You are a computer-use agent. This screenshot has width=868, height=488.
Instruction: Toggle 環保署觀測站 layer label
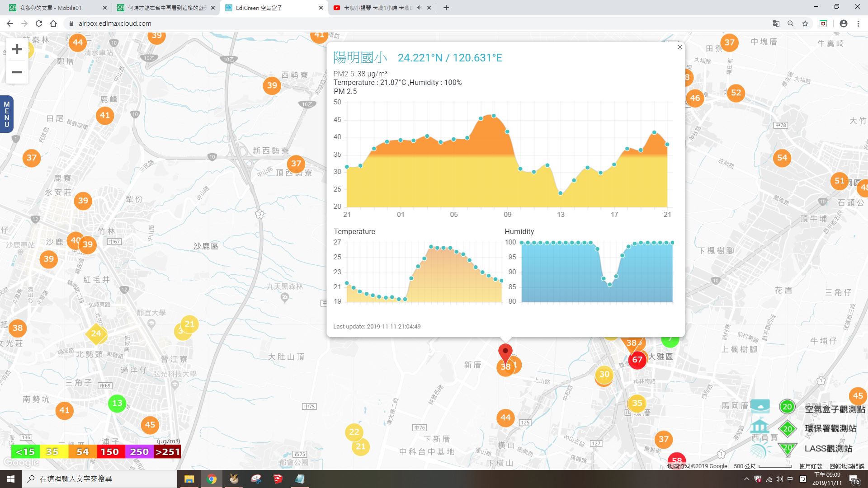click(830, 428)
